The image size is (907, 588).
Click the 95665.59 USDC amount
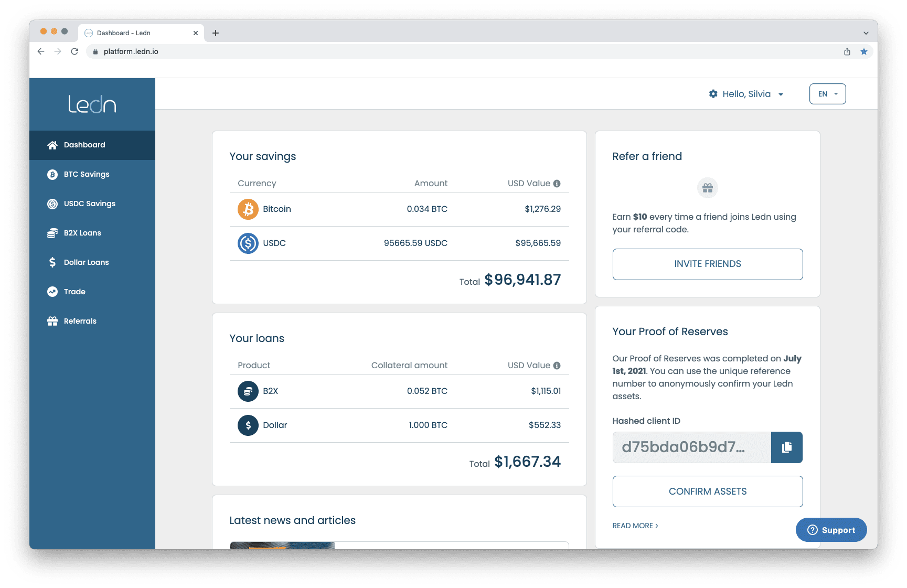tap(415, 243)
